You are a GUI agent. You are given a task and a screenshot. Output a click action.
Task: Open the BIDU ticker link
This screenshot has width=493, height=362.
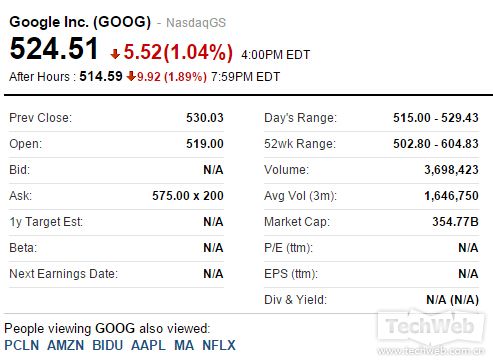coord(108,345)
